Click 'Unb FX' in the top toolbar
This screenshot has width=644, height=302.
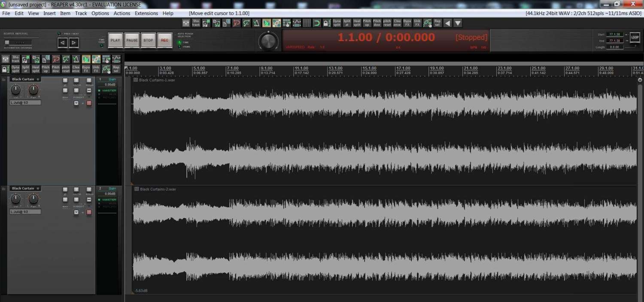pos(417,23)
